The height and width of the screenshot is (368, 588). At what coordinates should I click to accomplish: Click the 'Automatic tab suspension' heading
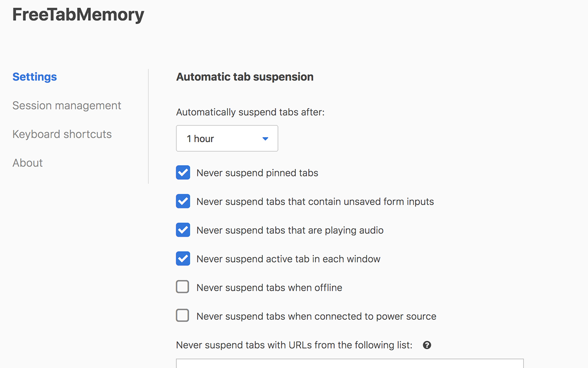pyautogui.click(x=244, y=77)
